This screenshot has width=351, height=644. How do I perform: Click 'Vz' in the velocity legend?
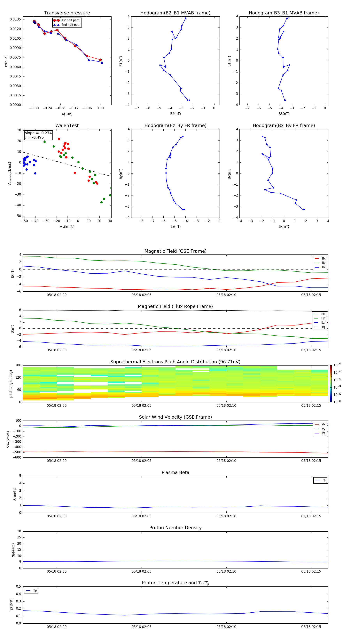coord(324,433)
